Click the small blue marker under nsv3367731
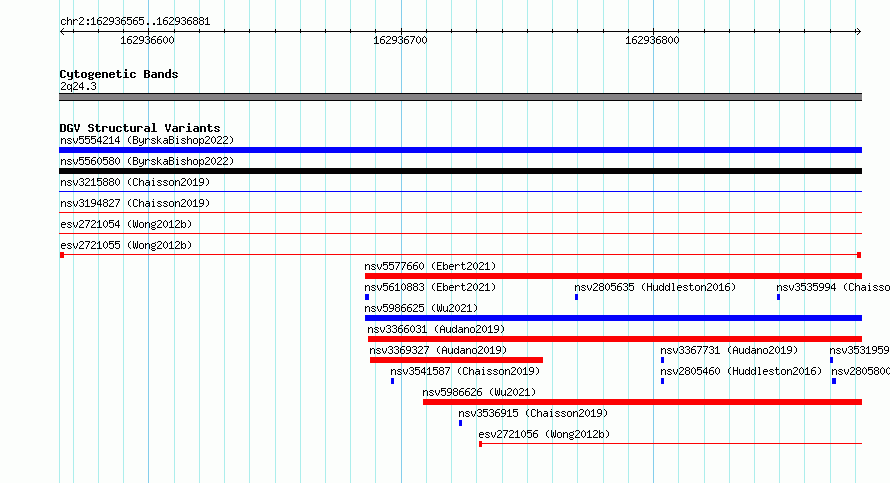This screenshot has height=483, width=890. pos(662,360)
